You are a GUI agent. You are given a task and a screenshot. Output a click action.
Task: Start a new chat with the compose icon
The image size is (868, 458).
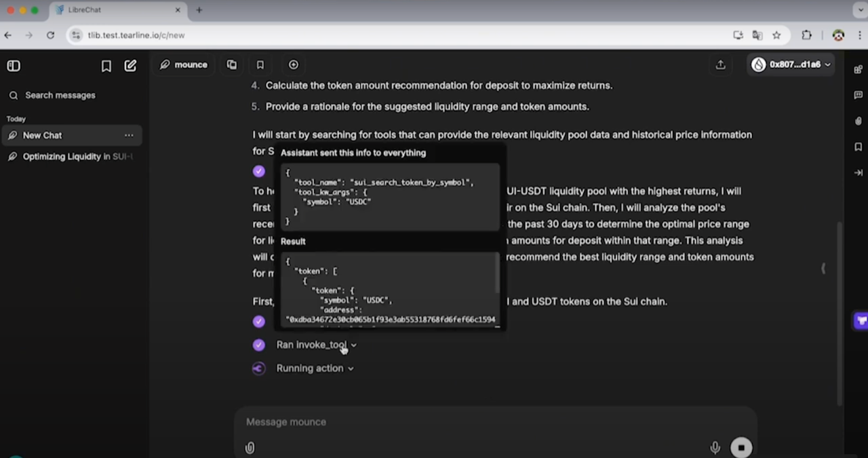pos(130,66)
